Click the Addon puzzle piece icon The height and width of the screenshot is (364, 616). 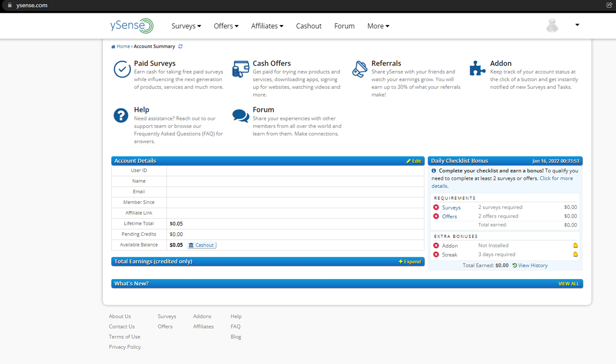pyautogui.click(x=477, y=68)
